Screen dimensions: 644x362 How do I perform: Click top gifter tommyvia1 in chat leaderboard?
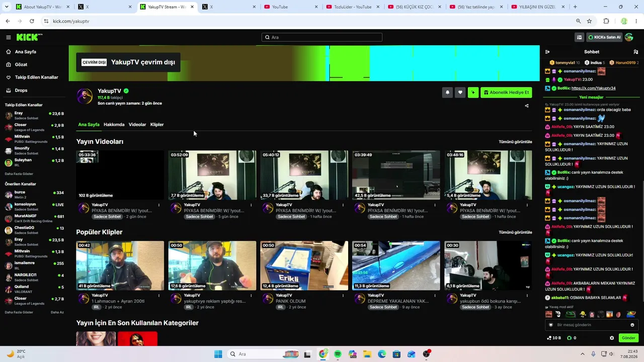pos(565,63)
